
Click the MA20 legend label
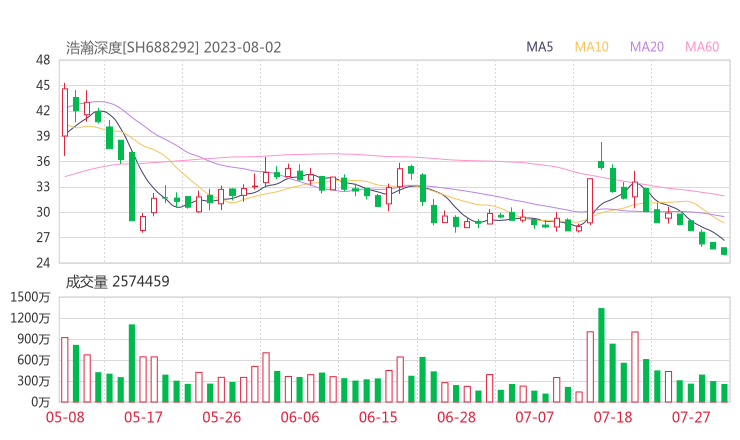tap(647, 47)
